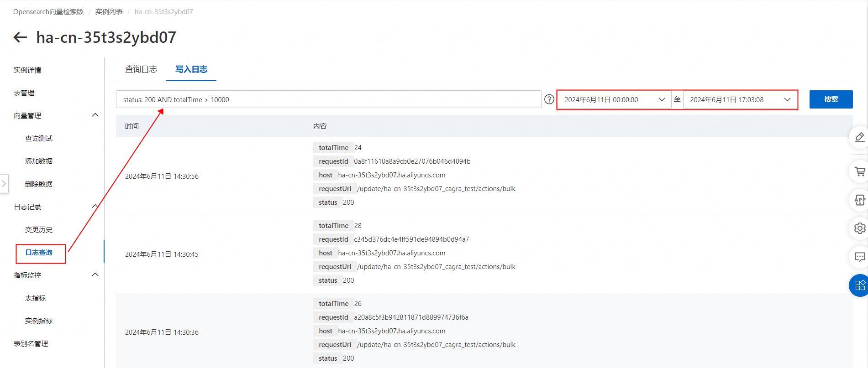868x368 pixels.
Task: Open the settings gear floating icon
Action: point(860,228)
